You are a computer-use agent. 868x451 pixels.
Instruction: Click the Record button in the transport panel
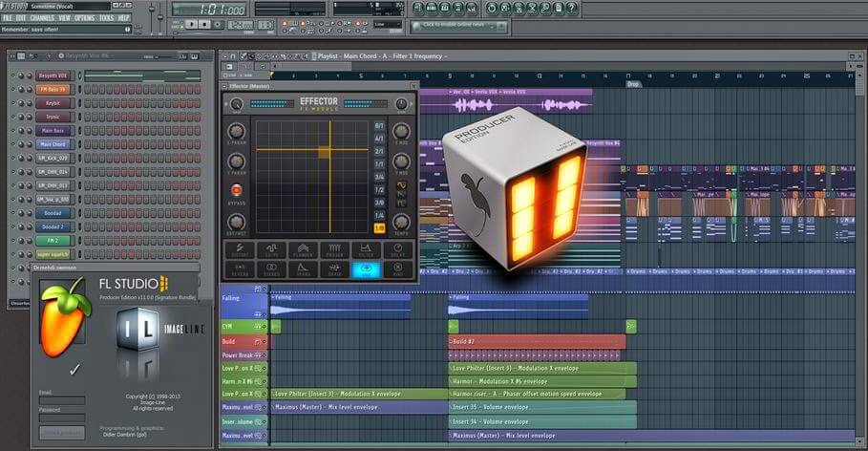coord(218,25)
